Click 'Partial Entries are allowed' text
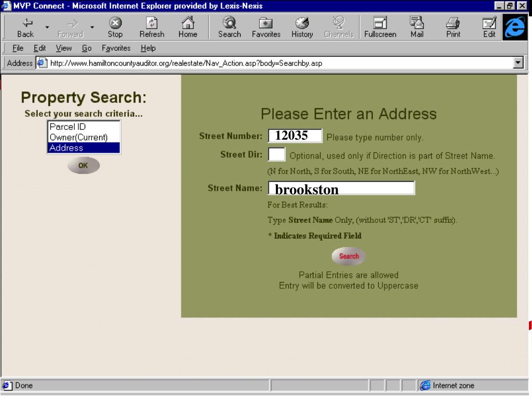Viewport: 532px width, 399px height. tap(349, 275)
